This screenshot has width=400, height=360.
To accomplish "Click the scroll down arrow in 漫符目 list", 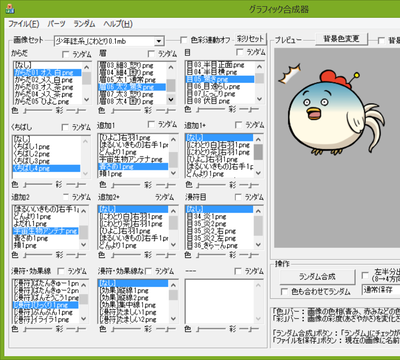I will point(259,245).
